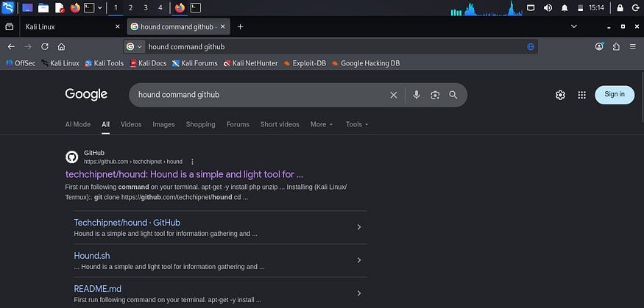Image resolution: width=644 pixels, height=308 pixels.
Task: Open the Kali Docs bookmark
Action: [148, 63]
